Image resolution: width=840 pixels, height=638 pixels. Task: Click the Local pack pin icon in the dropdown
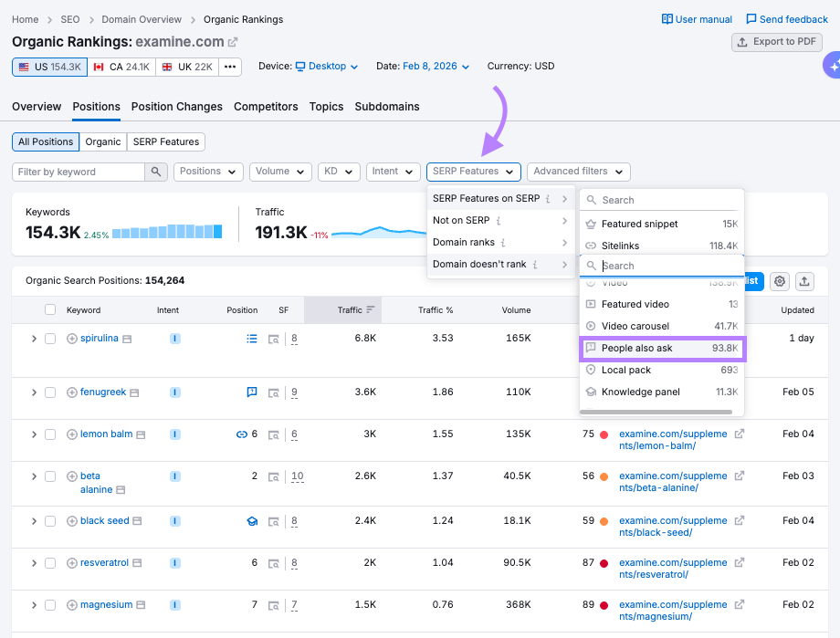(592, 371)
